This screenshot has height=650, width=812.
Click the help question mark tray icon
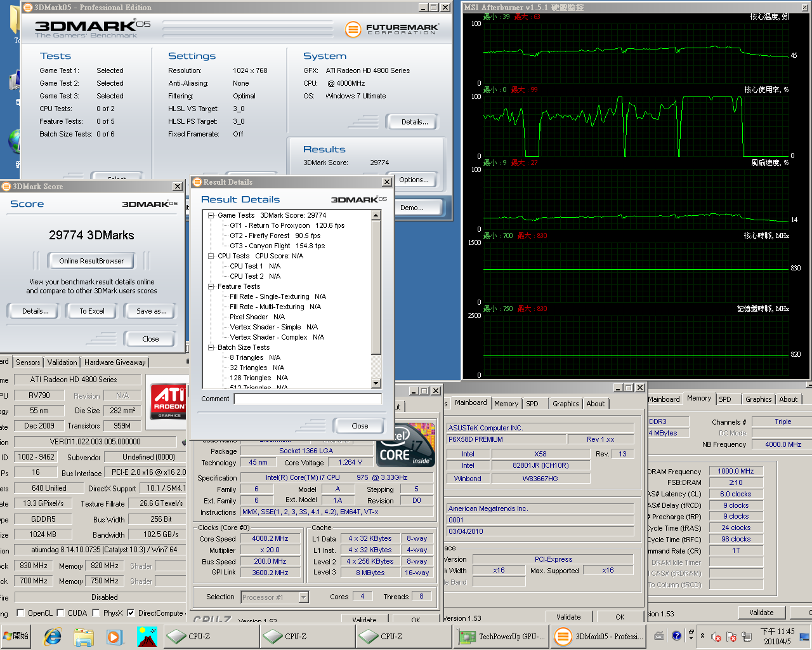[x=676, y=635]
